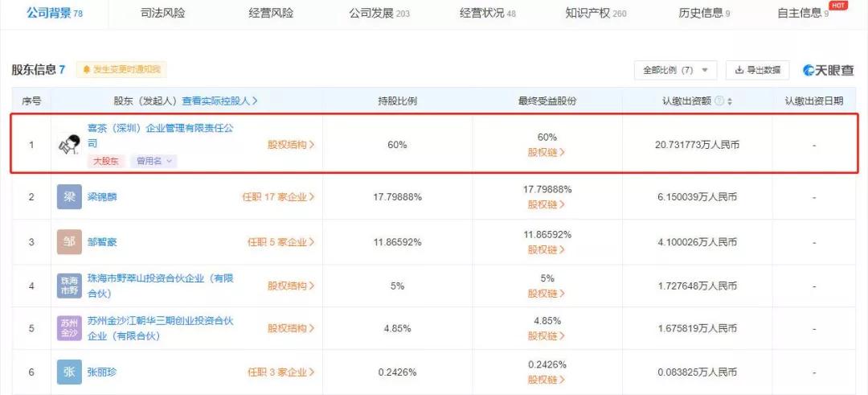Select the 20.731773万人民币 amount cell

coord(698,145)
